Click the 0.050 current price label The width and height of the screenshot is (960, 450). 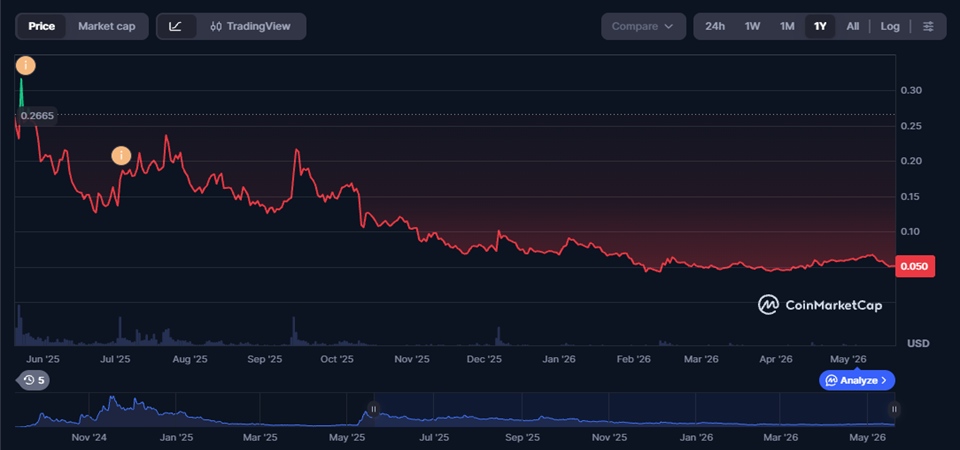[915, 266]
